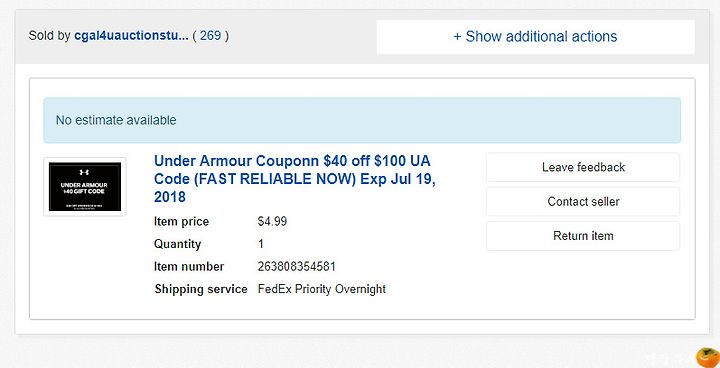
Task: Click the Quantity value 1
Action: tap(261, 244)
